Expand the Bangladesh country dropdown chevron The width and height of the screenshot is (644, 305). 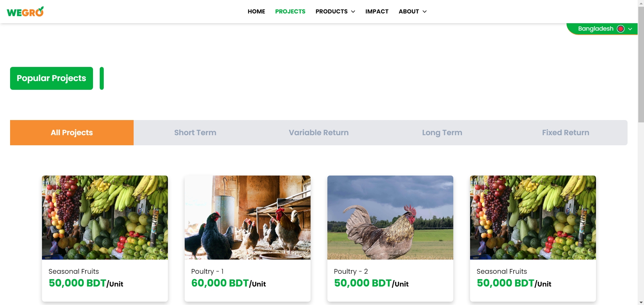[630, 29]
